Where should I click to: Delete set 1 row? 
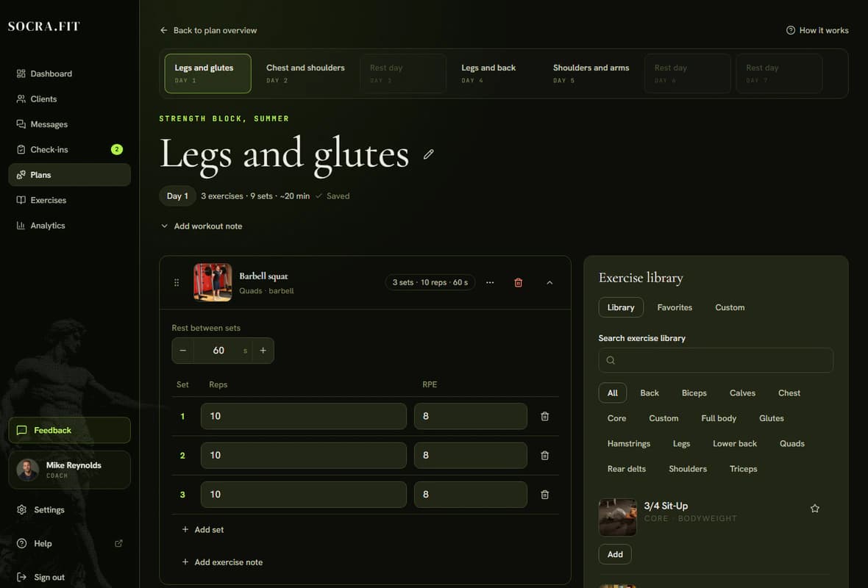(545, 416)
